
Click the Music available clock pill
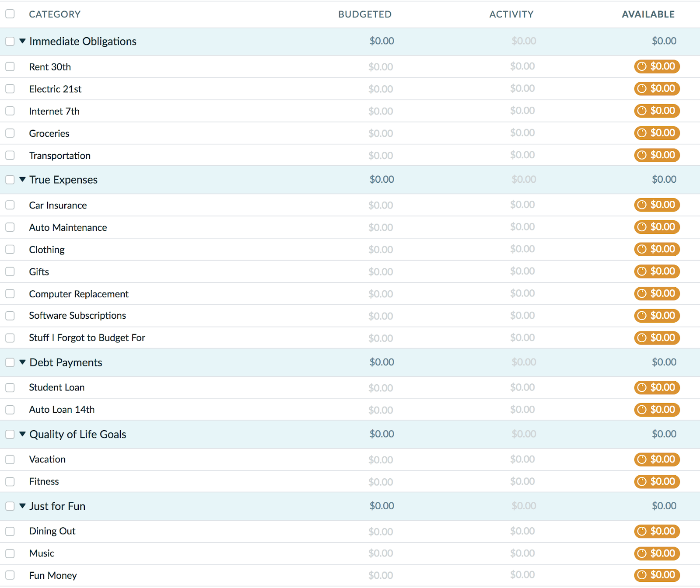click(657, 553)
